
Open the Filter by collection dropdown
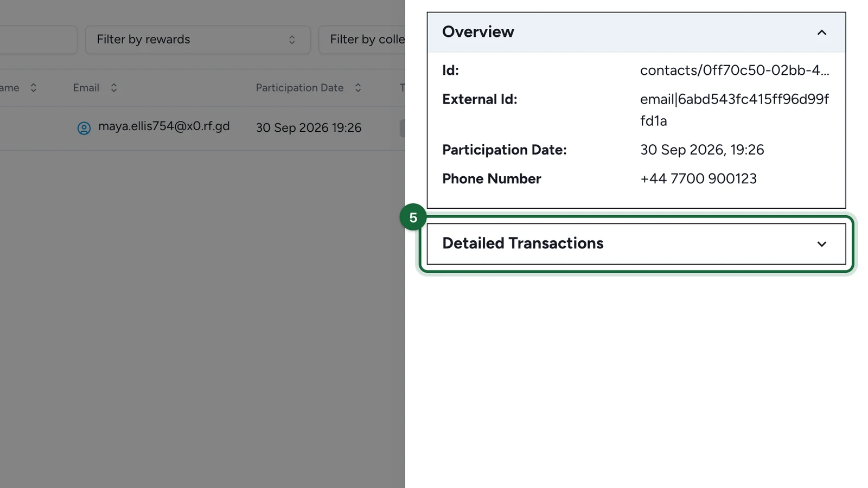point(362,40)
